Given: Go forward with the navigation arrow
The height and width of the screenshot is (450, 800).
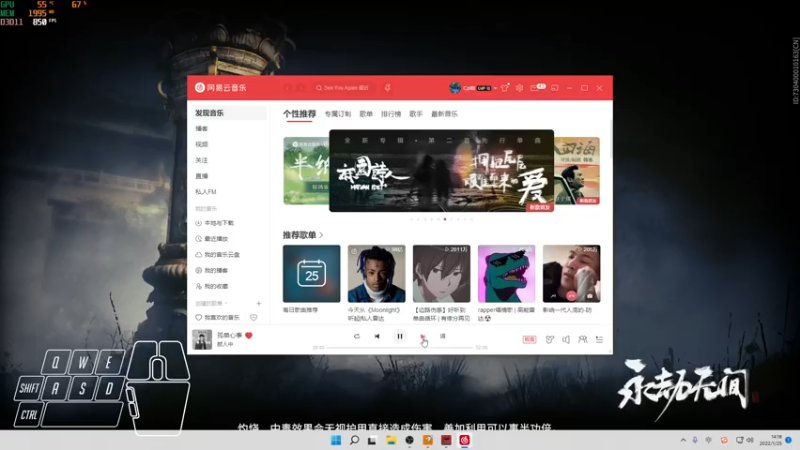Looking at the screenshot, I should coord(301,88).
